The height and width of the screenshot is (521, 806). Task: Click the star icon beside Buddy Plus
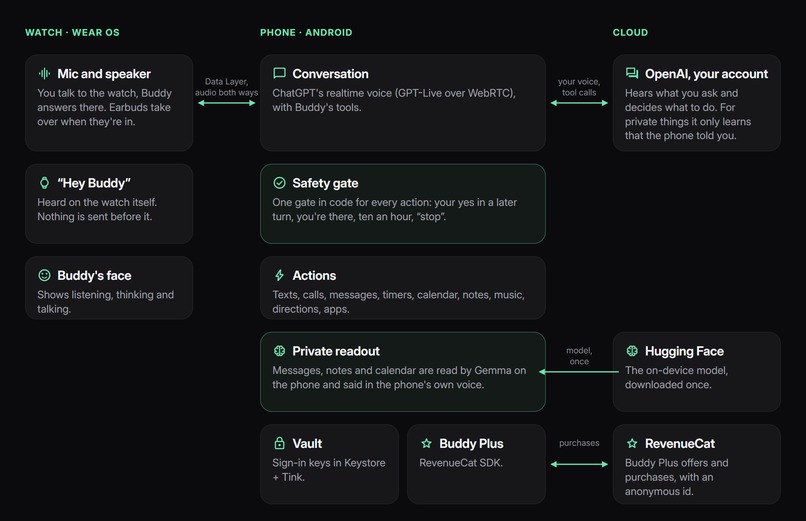click(x=426, y=443)
